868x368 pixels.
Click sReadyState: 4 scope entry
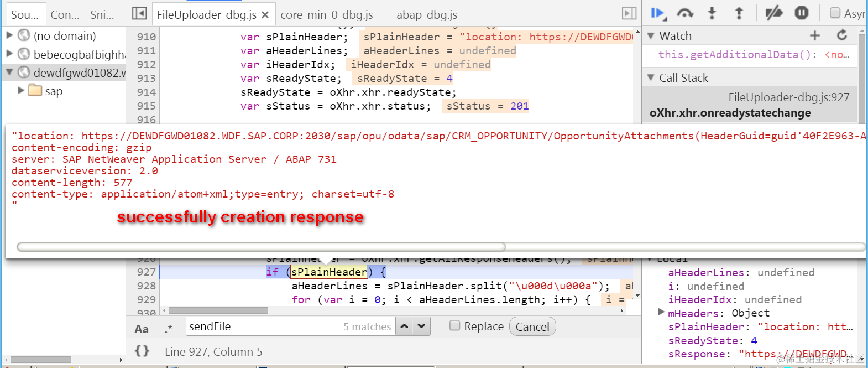click(713, 340)
